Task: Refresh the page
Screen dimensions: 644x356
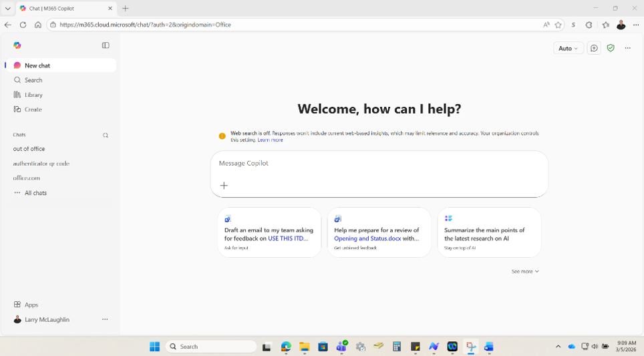Action: point(23,25)
